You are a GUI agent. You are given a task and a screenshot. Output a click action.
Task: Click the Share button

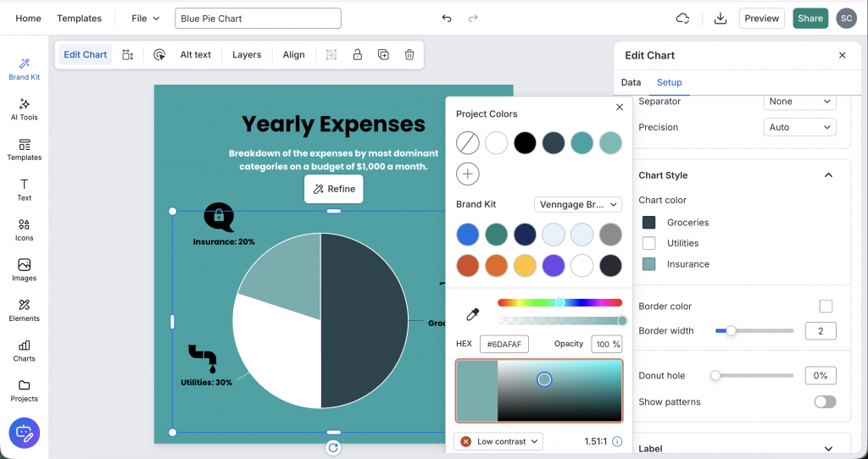click(x=810, y=19)
